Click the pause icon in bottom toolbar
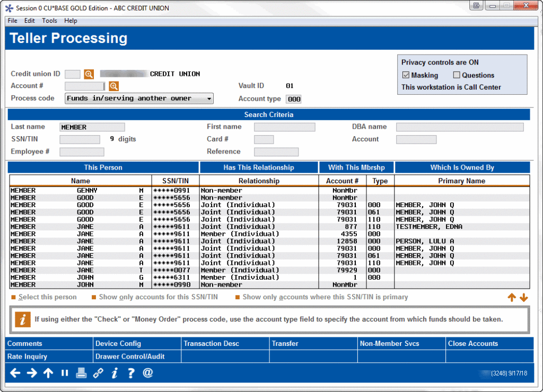Screen dimensions: 543x392 64,373
